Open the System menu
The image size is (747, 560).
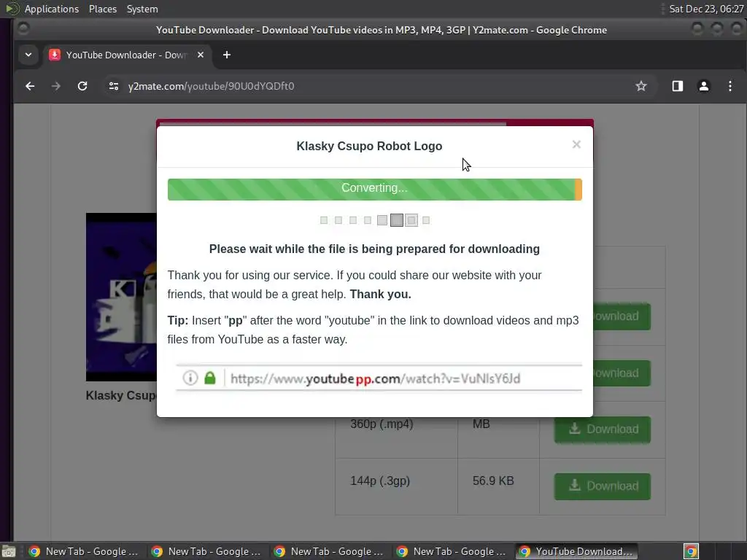tap(142, 9)
